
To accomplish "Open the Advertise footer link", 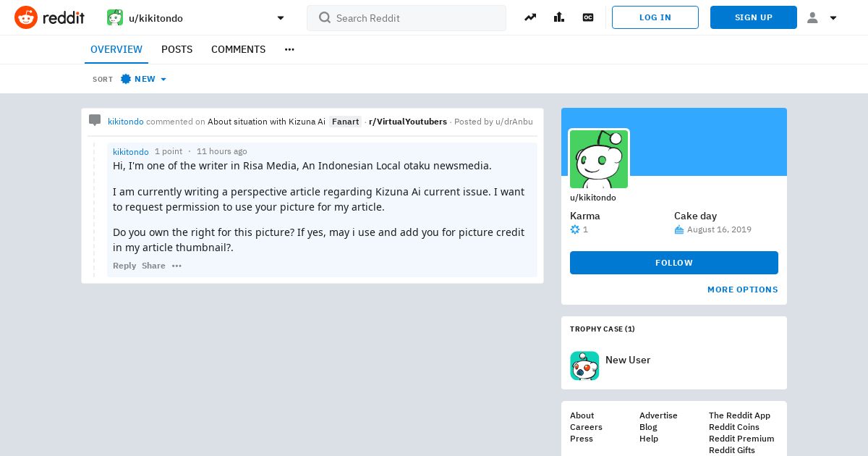I will click(x=658, y=415).
